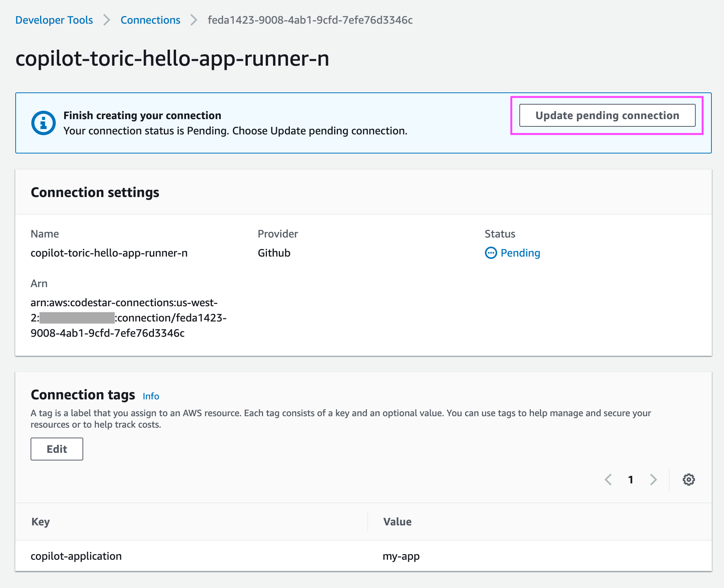Image resolution: width=724 pixels, height=588 pixels.
Task: Select the my-app tag value cell
Action: coord(401,556)
